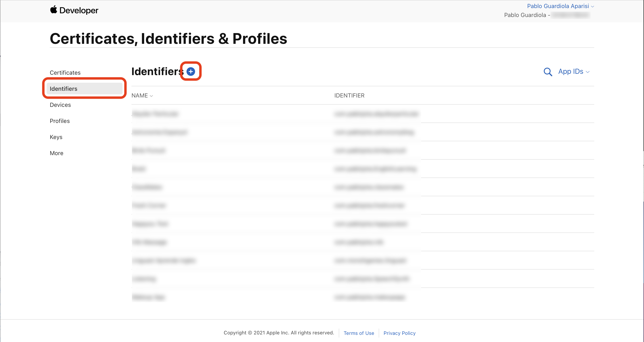Click the Apple Developer logo

[74, 10]
